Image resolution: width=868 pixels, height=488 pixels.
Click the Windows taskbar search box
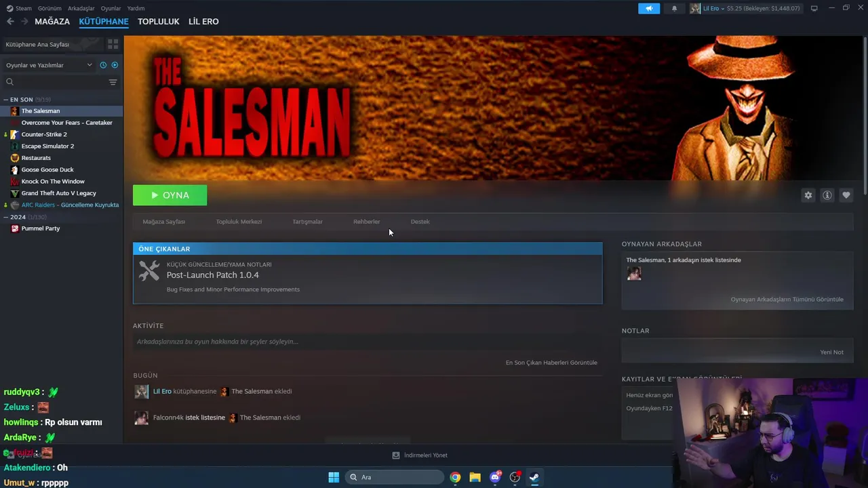coord(394,477)
